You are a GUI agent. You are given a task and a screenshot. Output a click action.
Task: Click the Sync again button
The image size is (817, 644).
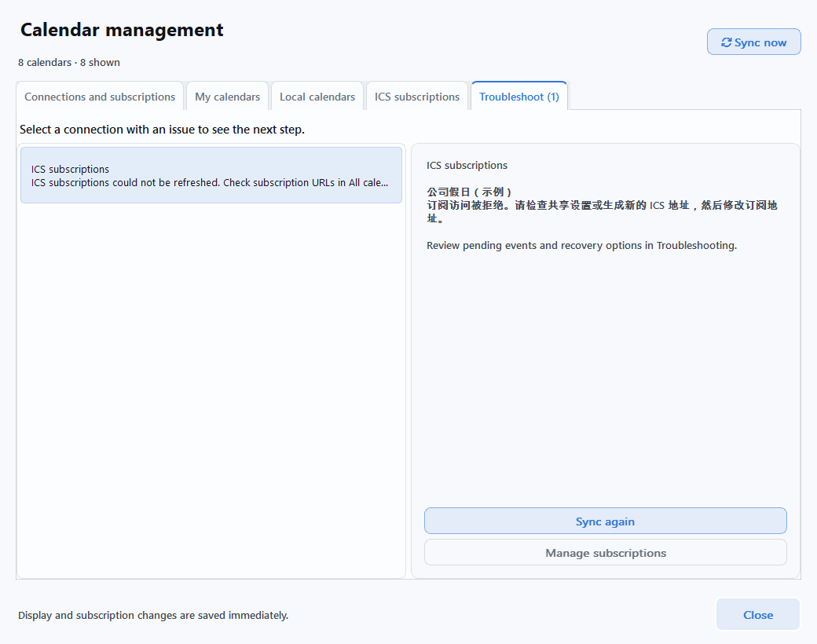coord(606,521)
